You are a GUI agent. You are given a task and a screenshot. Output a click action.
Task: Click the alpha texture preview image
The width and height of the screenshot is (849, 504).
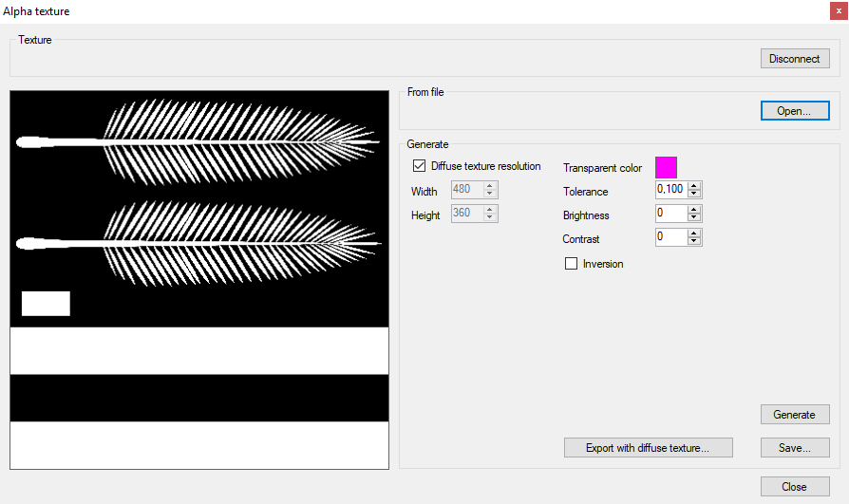[199, 280]
